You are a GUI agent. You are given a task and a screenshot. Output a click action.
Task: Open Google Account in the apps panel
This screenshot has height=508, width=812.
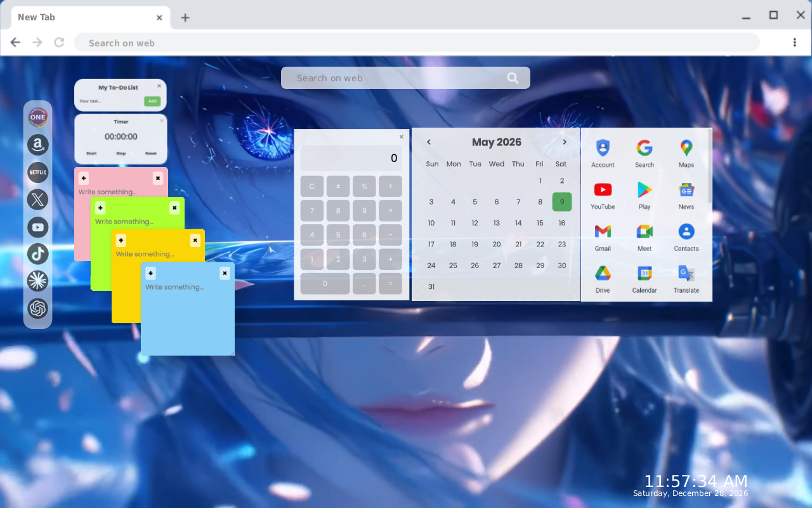(x=603, y=154)
